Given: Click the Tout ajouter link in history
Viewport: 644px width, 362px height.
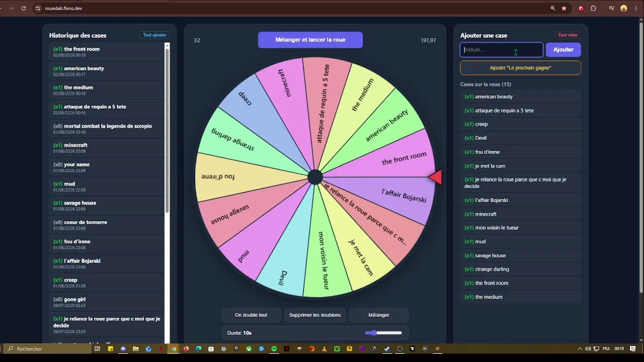Looking at the screenshot, I should (x=154, y=35).
